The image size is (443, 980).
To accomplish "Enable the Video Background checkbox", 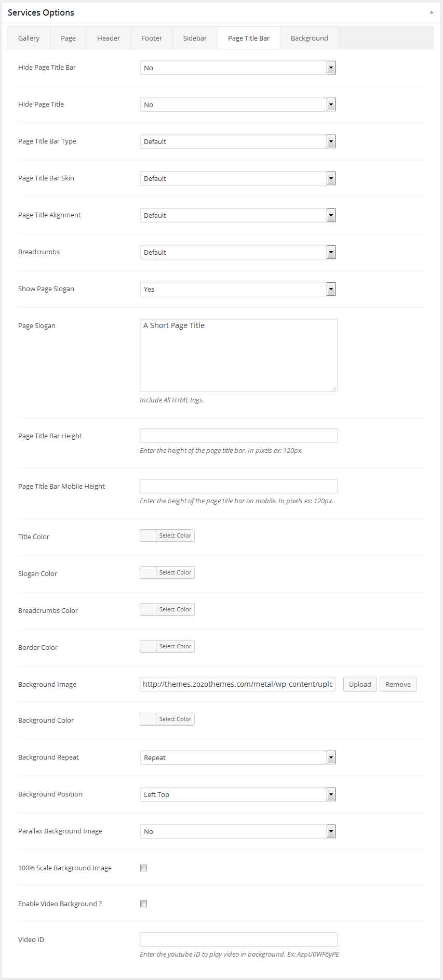I will click(144, 904).
